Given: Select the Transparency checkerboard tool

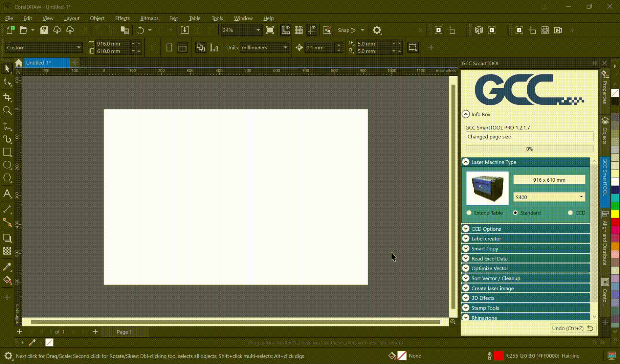Looking at the screenshot, I should tap(7, 251).
